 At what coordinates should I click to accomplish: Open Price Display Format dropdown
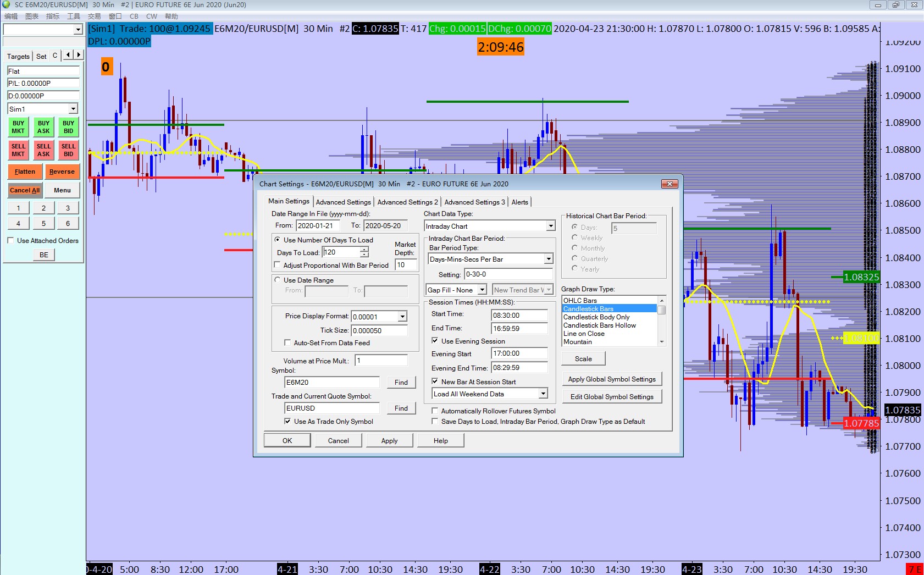click(x=402, y=317)
